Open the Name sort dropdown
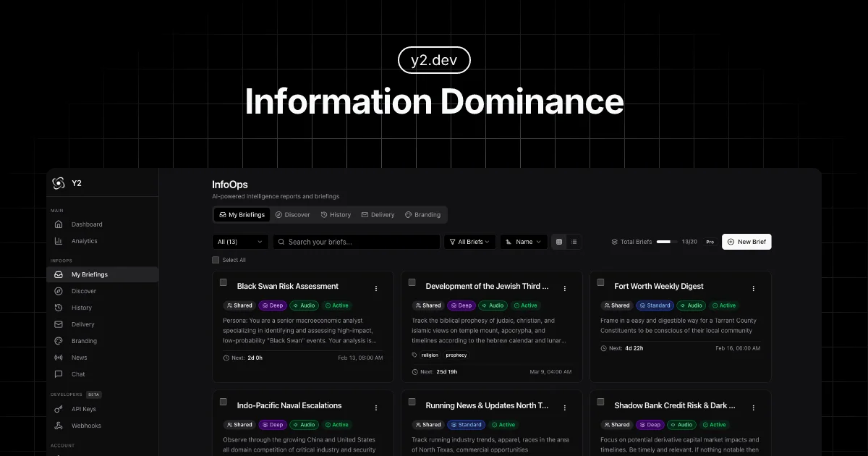 (x=524, y=242)
